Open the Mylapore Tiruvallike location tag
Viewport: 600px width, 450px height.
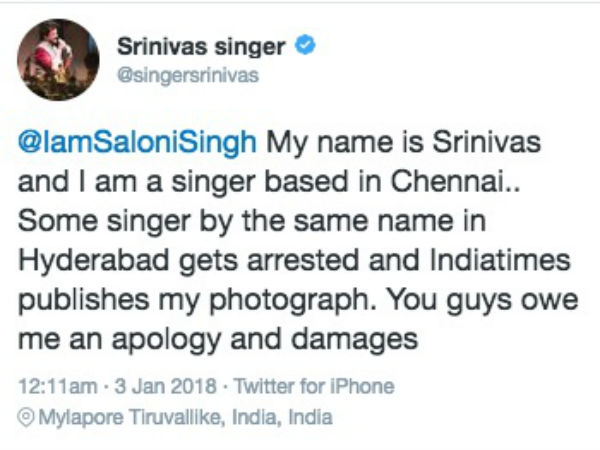coord(130,417)
